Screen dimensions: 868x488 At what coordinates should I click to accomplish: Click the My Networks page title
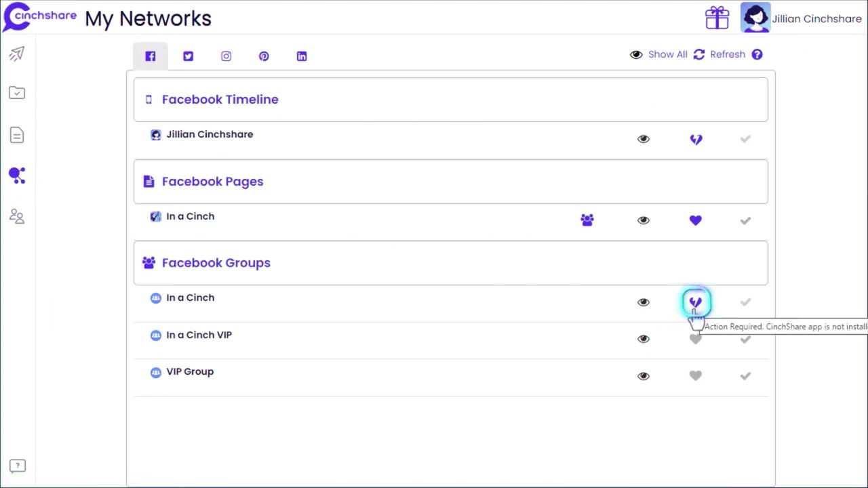tap(148, 18)
